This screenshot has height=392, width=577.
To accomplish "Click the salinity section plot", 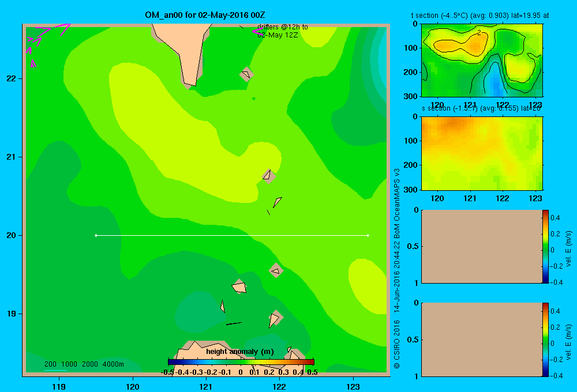I will tap(482, 153).
